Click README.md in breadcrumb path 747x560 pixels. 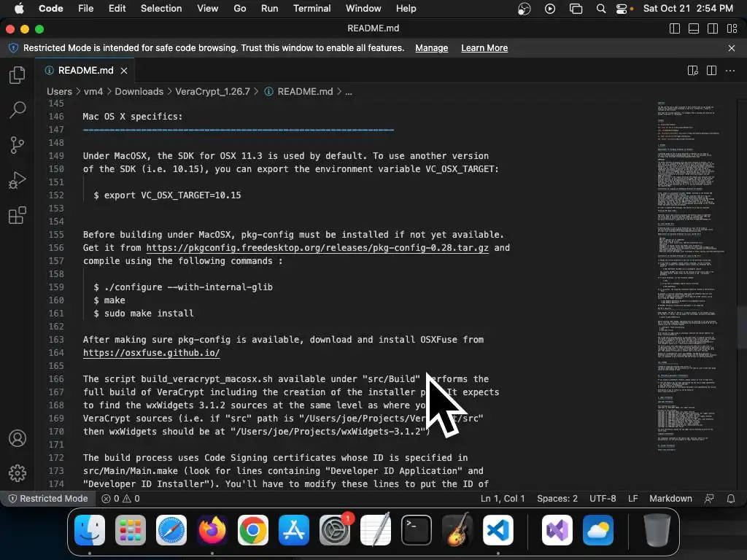pos(305,91)
